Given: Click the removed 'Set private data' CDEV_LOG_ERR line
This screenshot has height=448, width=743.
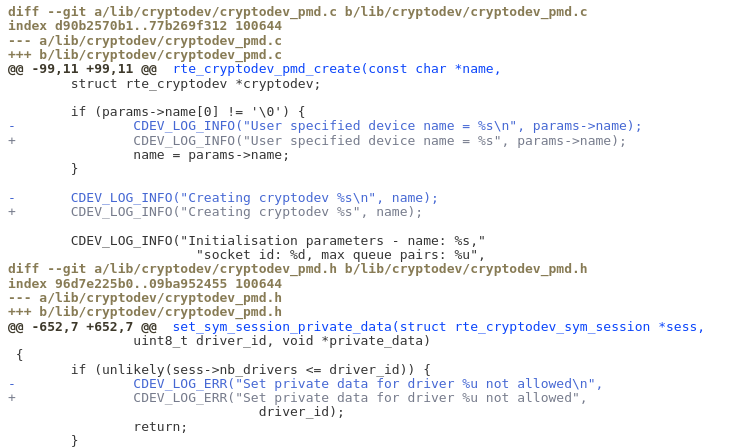Looking at the screenshot, I should pyautogui.click(x=367, y=384).
